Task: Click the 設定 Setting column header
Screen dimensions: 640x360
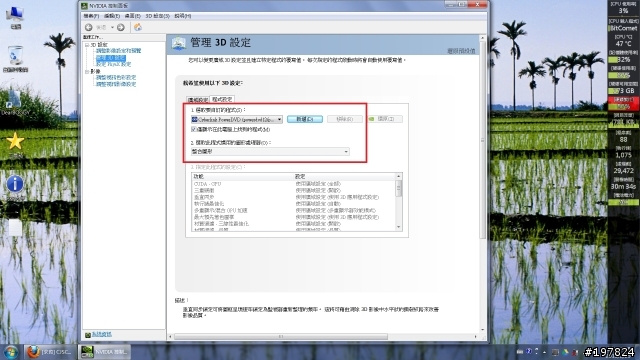Action: coord(344,176)
